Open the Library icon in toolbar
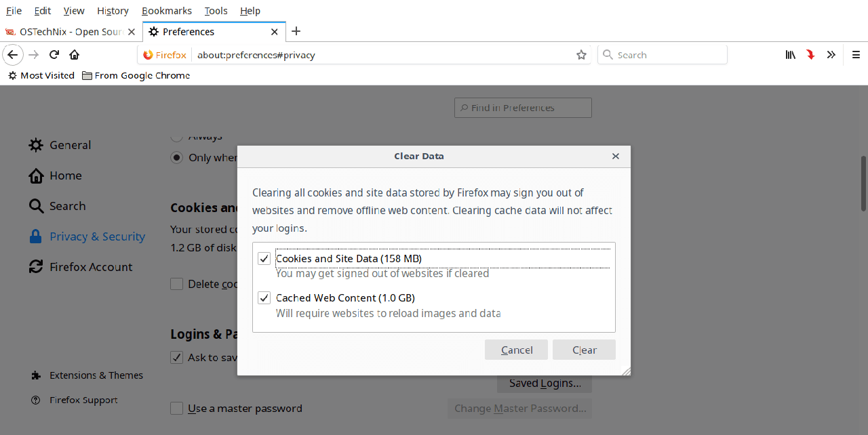 click(x=790, y=55)
